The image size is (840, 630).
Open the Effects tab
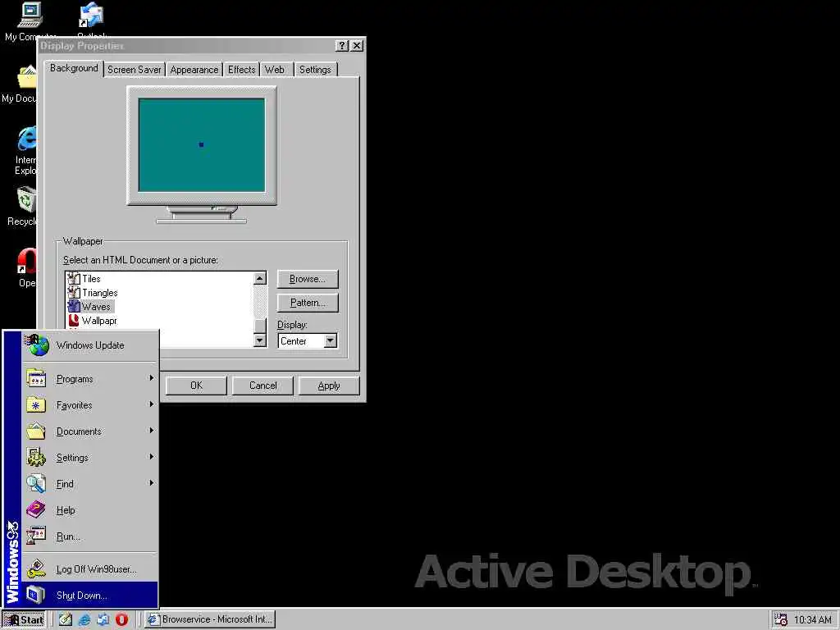point(242,70)
